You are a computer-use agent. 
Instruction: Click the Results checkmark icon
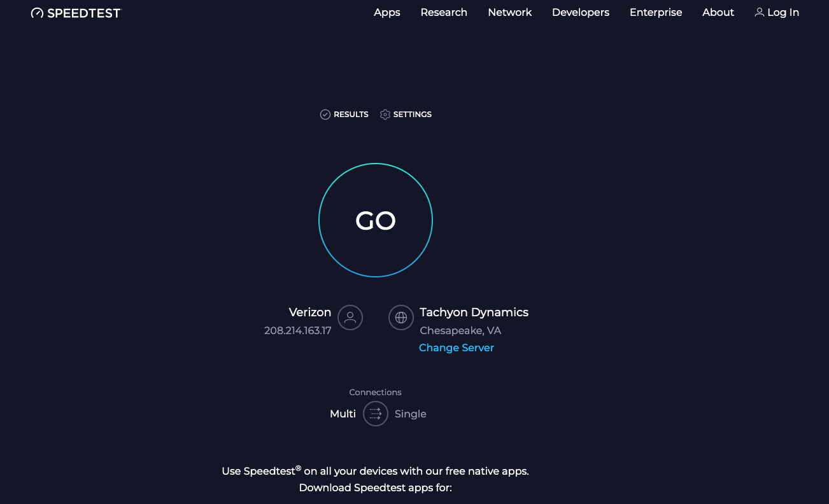point(325,115)
